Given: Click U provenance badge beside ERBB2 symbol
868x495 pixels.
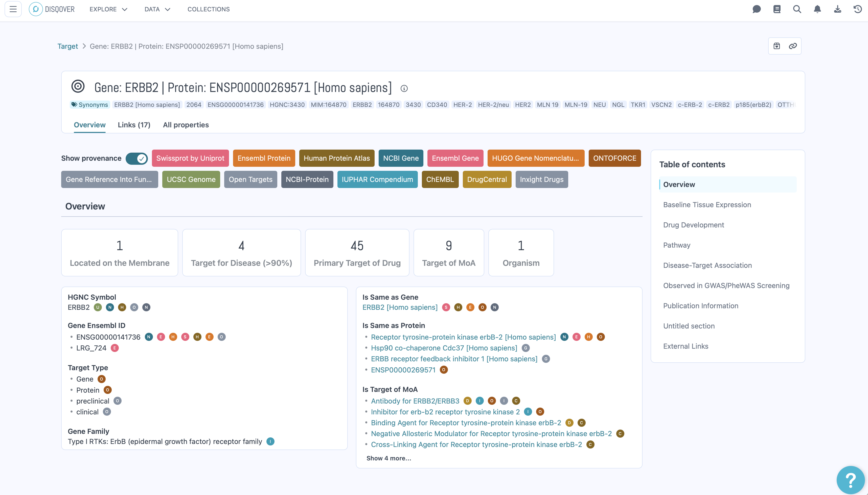Looking at the screenshot, I should pyautogui.click(x=98, y=307).
